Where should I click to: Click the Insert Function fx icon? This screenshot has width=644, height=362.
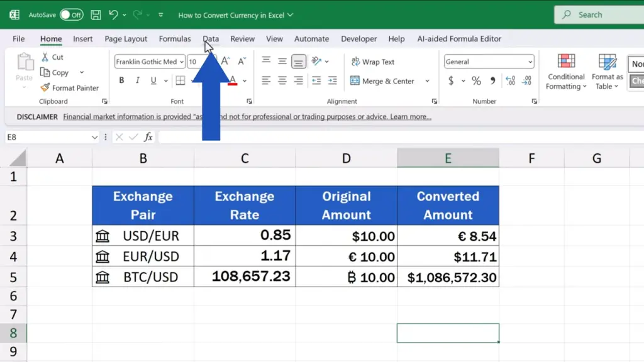pyautogui.click(x=148, y=137)
